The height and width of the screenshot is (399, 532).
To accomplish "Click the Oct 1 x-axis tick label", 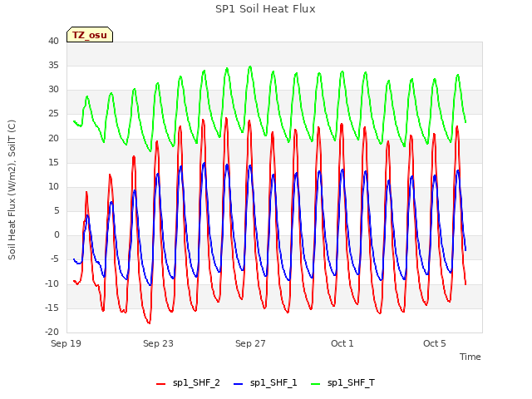I will (x=342, y=343).
